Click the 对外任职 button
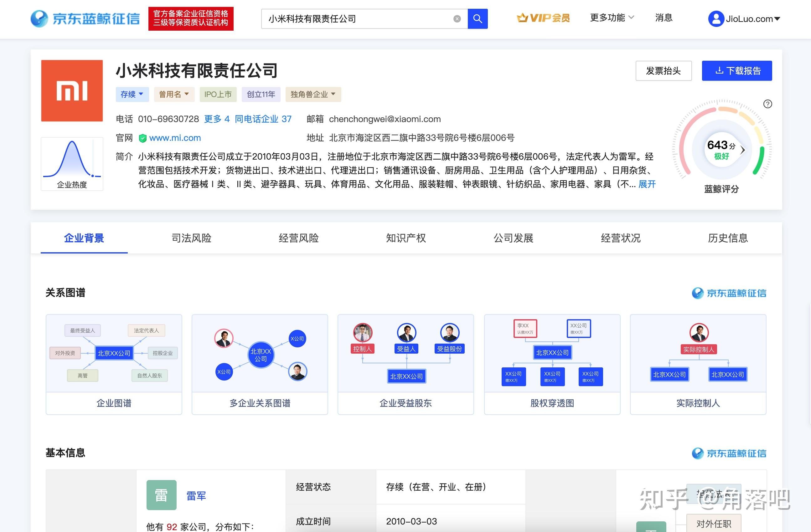811x532 pixels. click(x=714, y=524)
